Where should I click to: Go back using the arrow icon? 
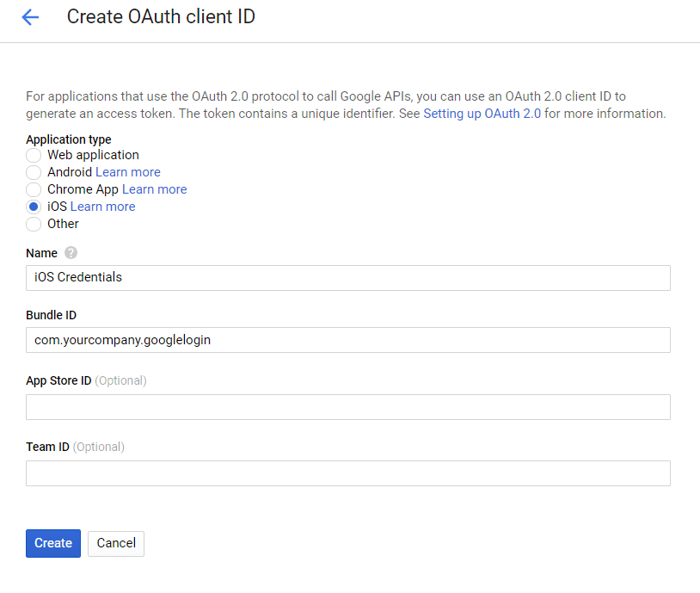click(x=30, y=17)
